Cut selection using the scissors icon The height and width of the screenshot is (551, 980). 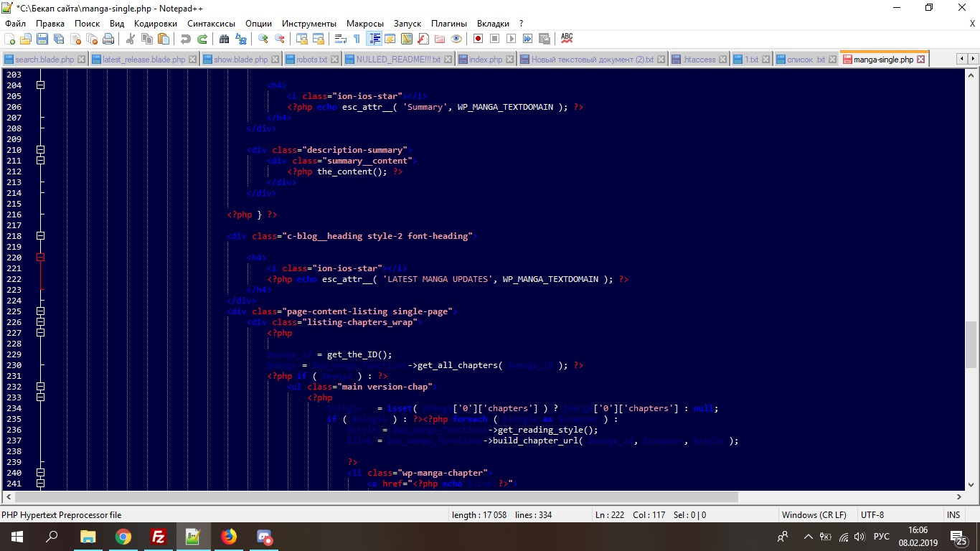[x=131, y=39]
